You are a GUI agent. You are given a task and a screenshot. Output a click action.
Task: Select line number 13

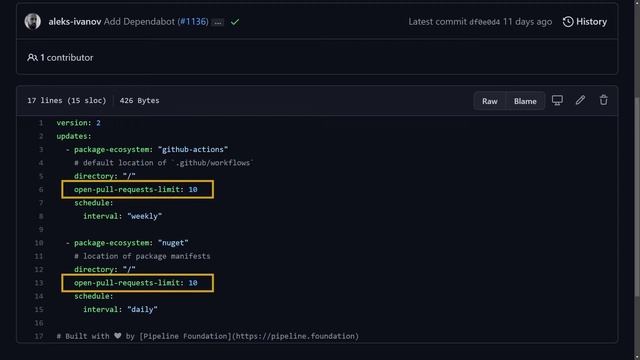click(x=39, y=283)
